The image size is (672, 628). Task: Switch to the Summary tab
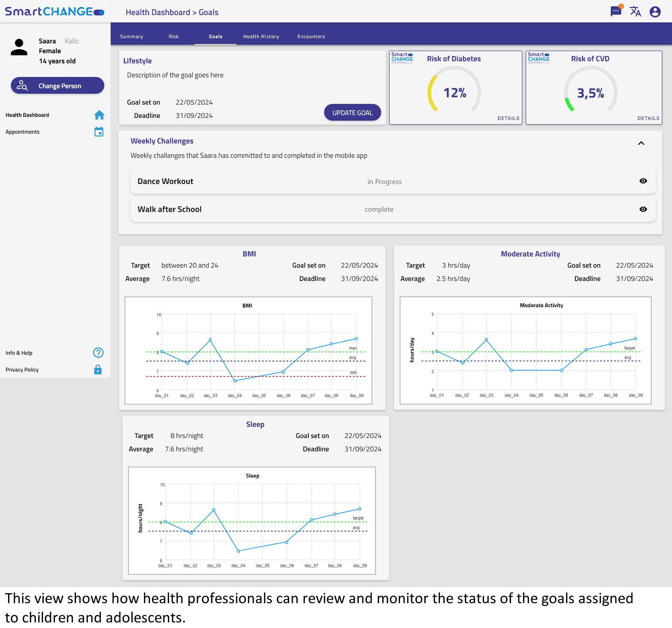click(131, 36)
